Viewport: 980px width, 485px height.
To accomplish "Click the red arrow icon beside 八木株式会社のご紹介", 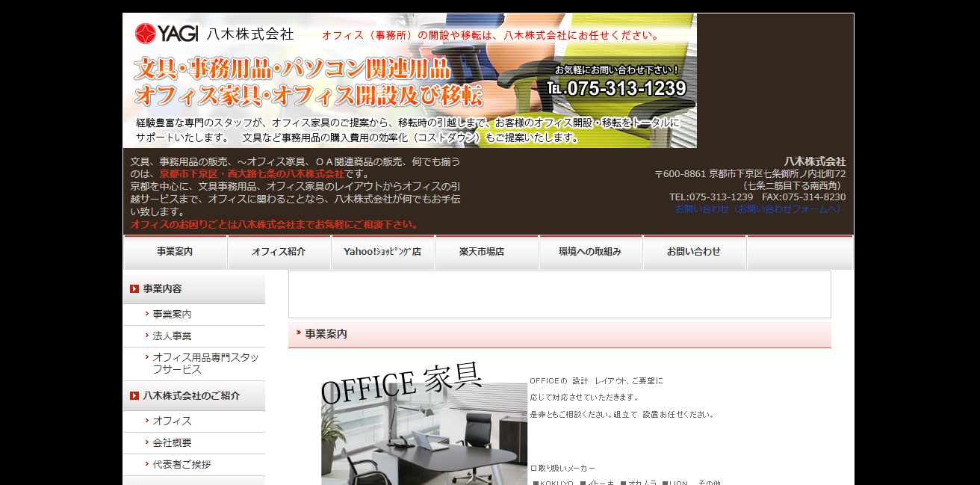I will click(134, 395).
